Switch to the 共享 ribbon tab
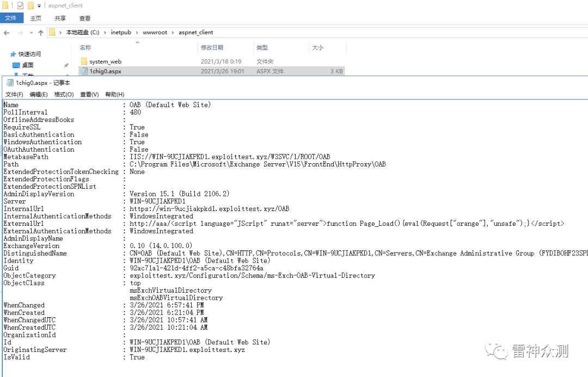Viewport: 588px width, 377px height. click(x=60, y=18)
